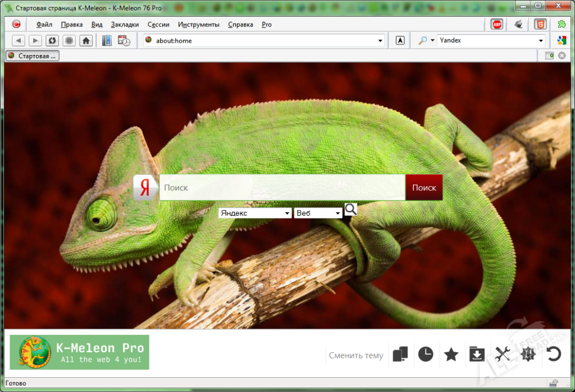575x392 pixels.
Task: Click the Поиск search input field
Action: pyautogui.click(x=282, y=188)
